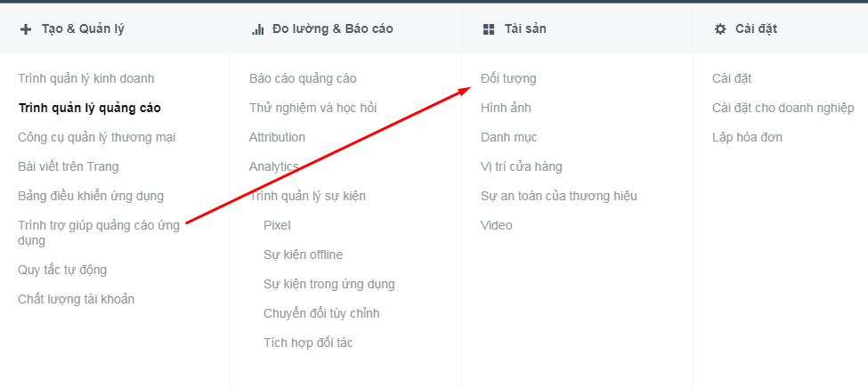Go to Bài viết trên Trang

(x=68, y=166)
